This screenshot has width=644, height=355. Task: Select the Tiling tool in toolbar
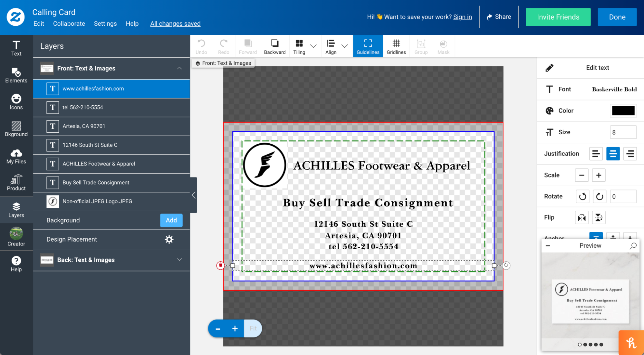299,46
